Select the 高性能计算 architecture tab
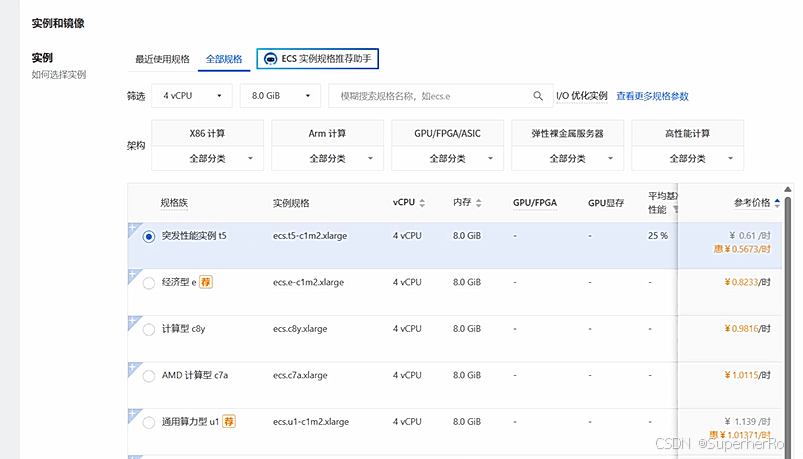803x459 pixels. point(687,133)
